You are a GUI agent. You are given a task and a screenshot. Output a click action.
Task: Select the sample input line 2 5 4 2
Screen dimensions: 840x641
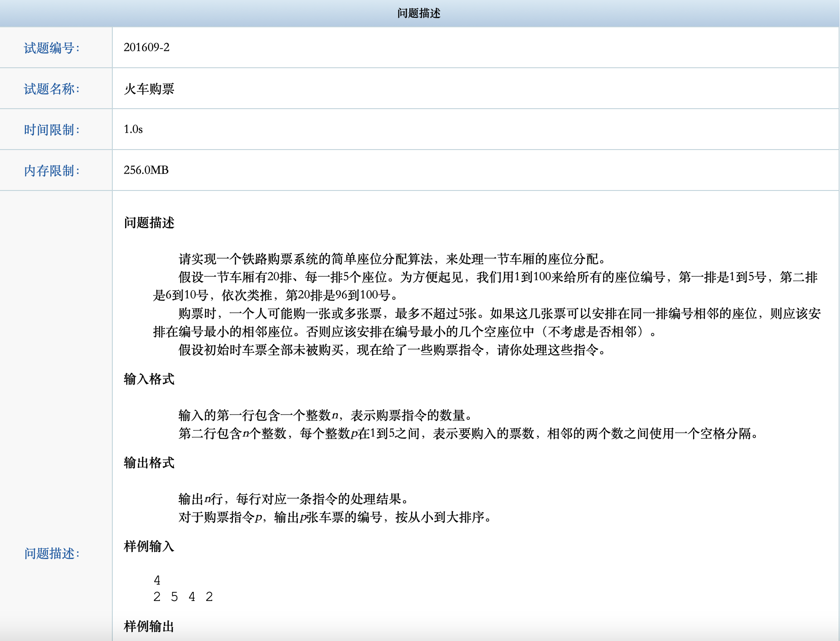point(183,596)
